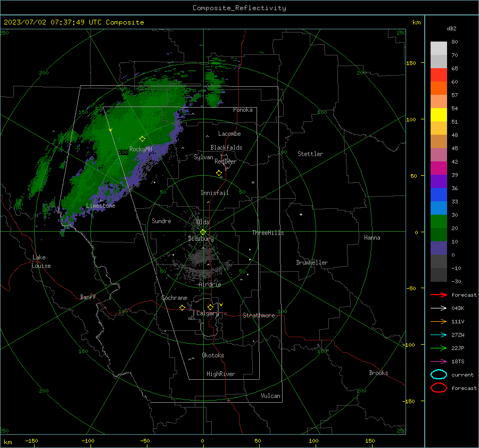Click the Didsbury label
Viewport: 479px width, 448px height.
click(x=201, y=238)
